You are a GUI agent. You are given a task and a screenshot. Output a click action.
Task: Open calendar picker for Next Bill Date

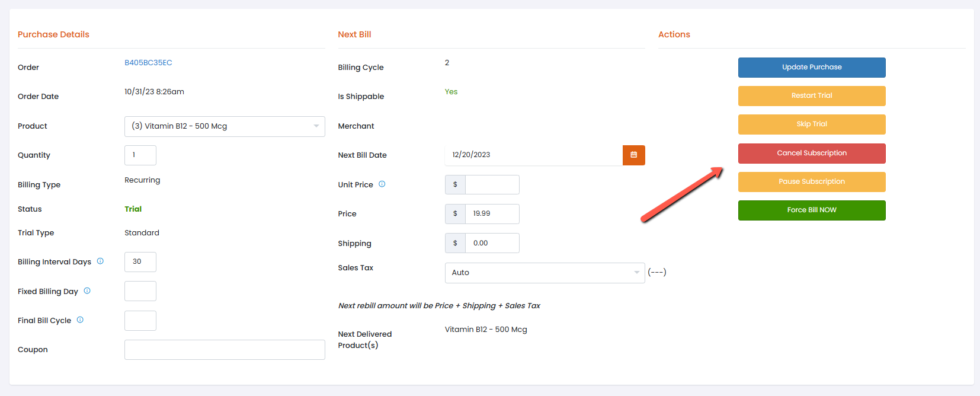click(x=633, y=155)
